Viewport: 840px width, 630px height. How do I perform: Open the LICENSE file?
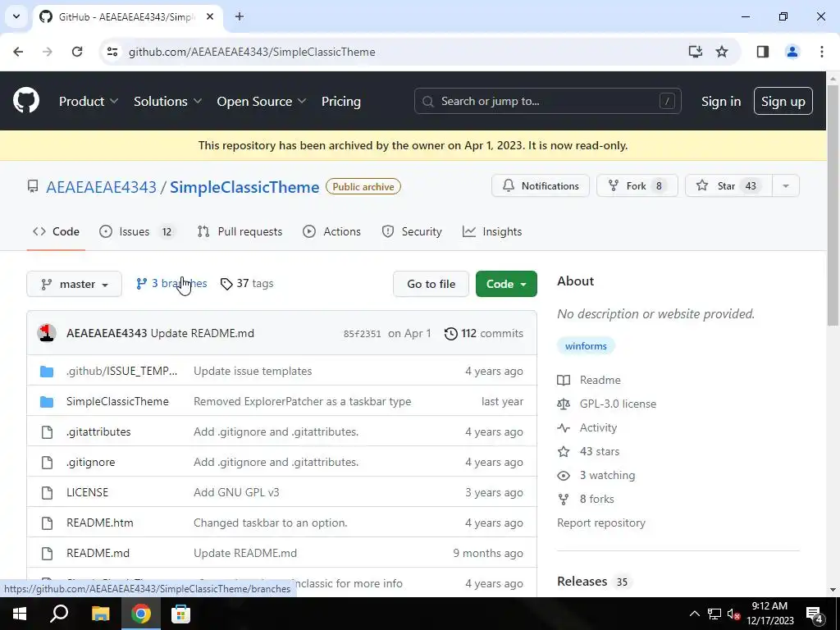pos(87,492)
